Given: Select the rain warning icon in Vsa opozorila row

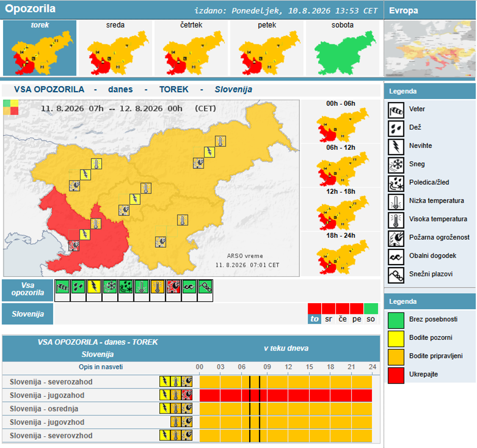Looking at the screenshot, I should (78, 287).
